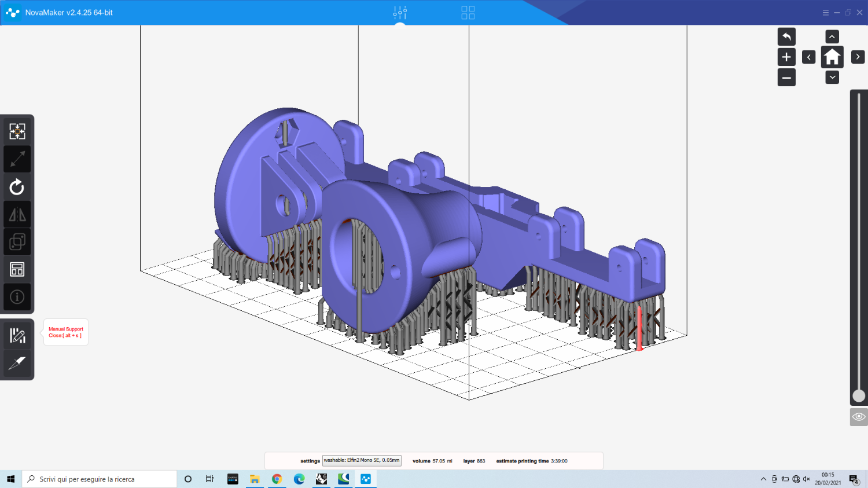This screenshot has height=488, width=868.
Task: Rotate view using the down chevron
Action: 832,78
